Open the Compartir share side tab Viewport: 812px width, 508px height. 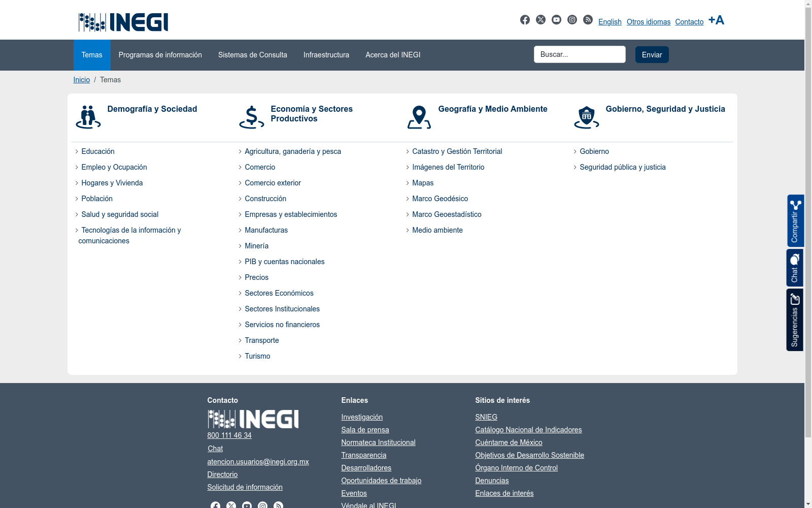coord(795,221)
